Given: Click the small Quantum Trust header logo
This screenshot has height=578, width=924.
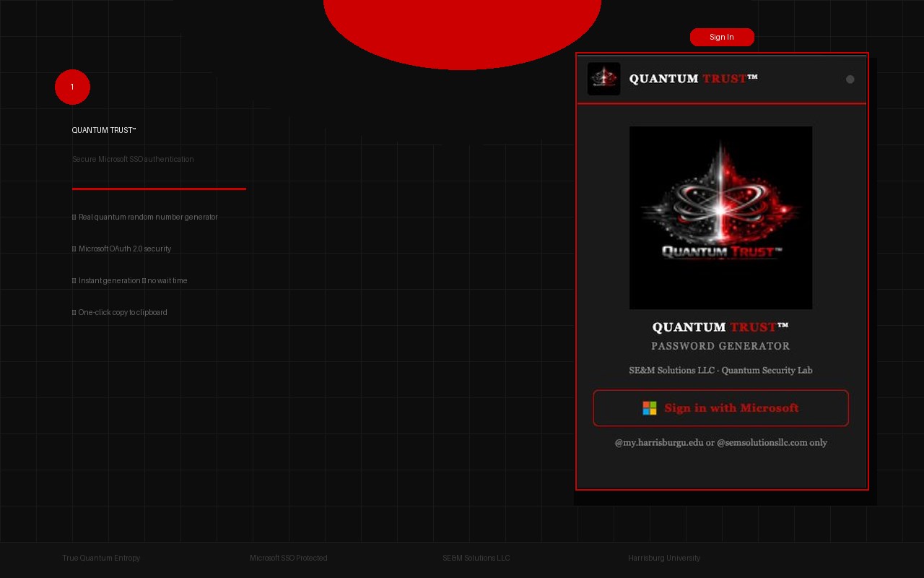Looking at the screenshot, I should tap(603, 79).
